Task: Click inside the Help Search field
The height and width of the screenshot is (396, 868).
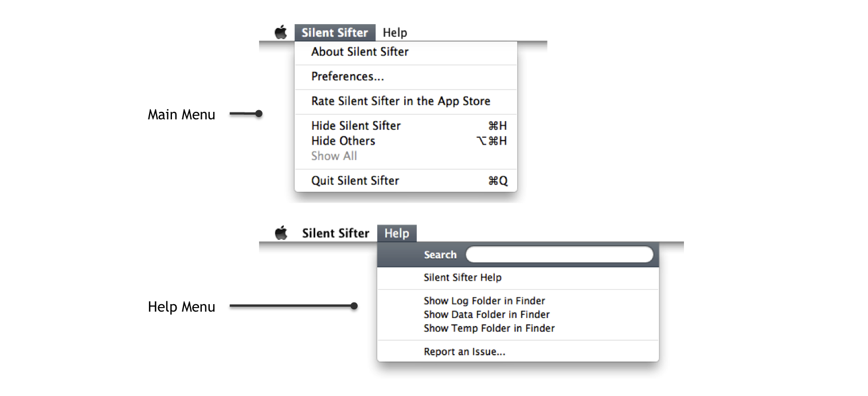Action: point(559,254)
